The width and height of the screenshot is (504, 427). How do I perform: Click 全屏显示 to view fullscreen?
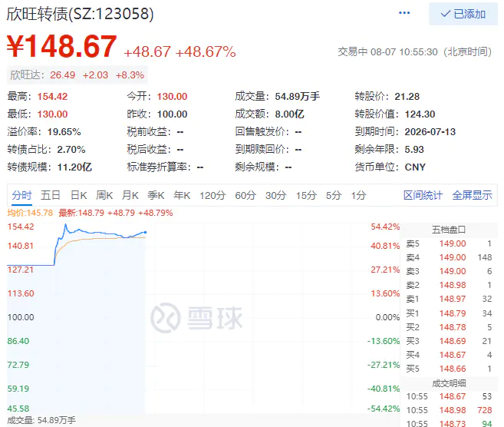473,195
